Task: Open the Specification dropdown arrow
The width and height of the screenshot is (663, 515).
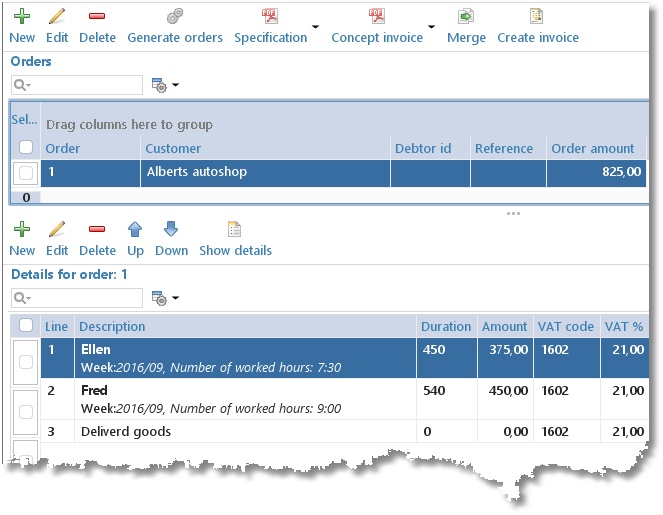Action: 315,27
